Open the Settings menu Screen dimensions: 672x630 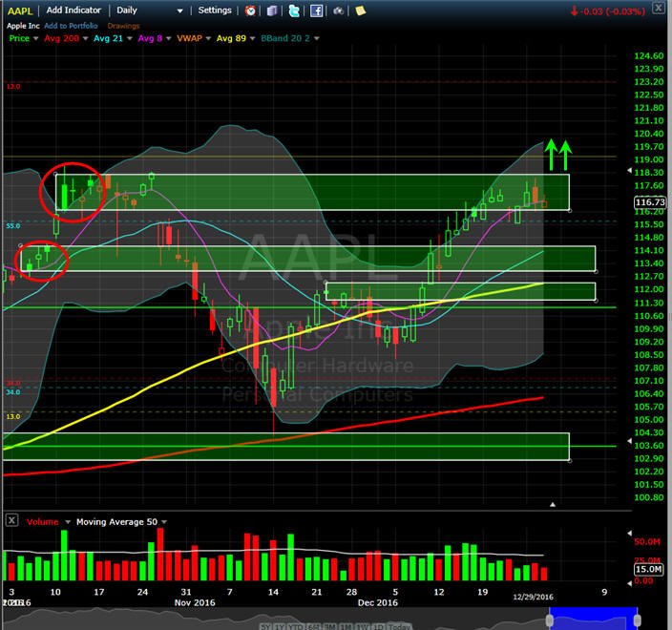(x=215, y=10)
